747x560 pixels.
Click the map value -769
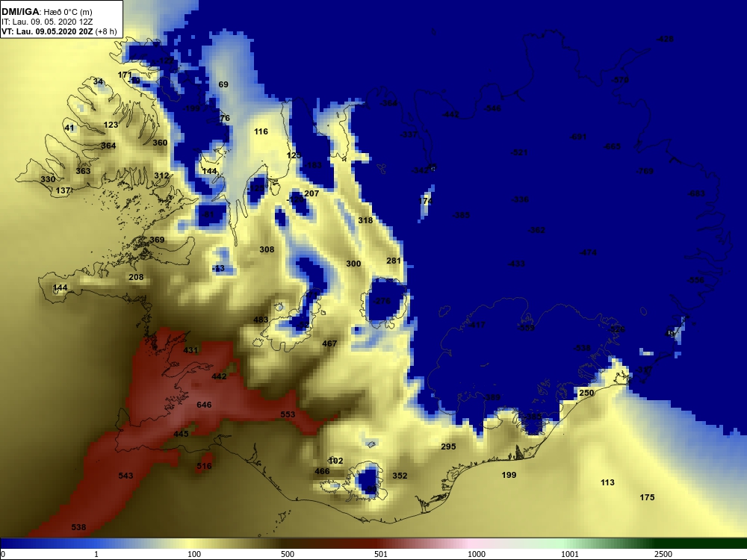coord(645,171)
